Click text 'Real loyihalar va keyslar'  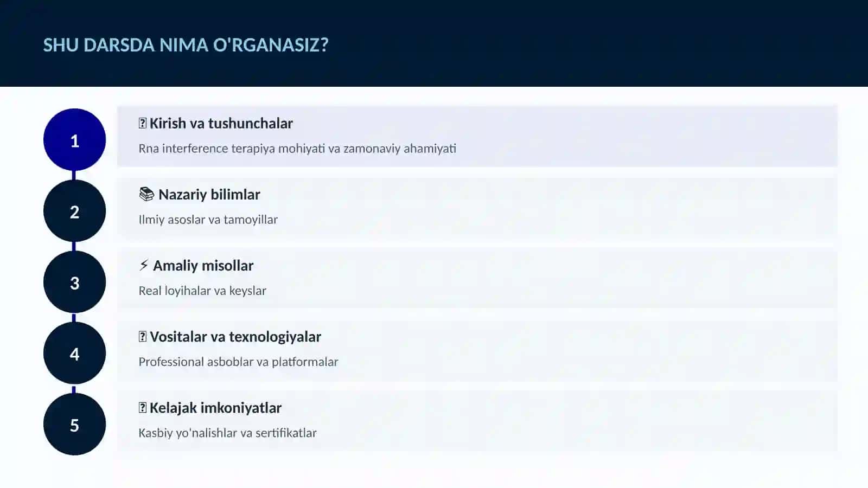coord(202,291)
